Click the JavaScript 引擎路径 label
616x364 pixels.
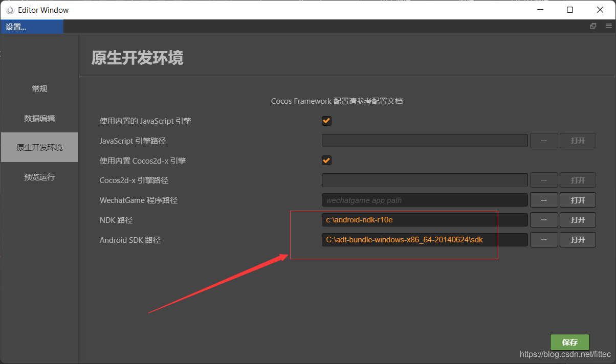pyautogui.click(x=133, y=141)
